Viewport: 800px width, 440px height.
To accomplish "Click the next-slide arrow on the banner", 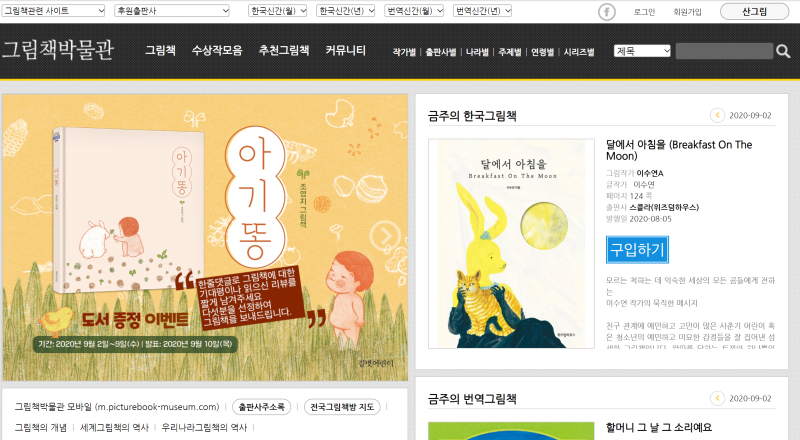I will pos(385,236).
